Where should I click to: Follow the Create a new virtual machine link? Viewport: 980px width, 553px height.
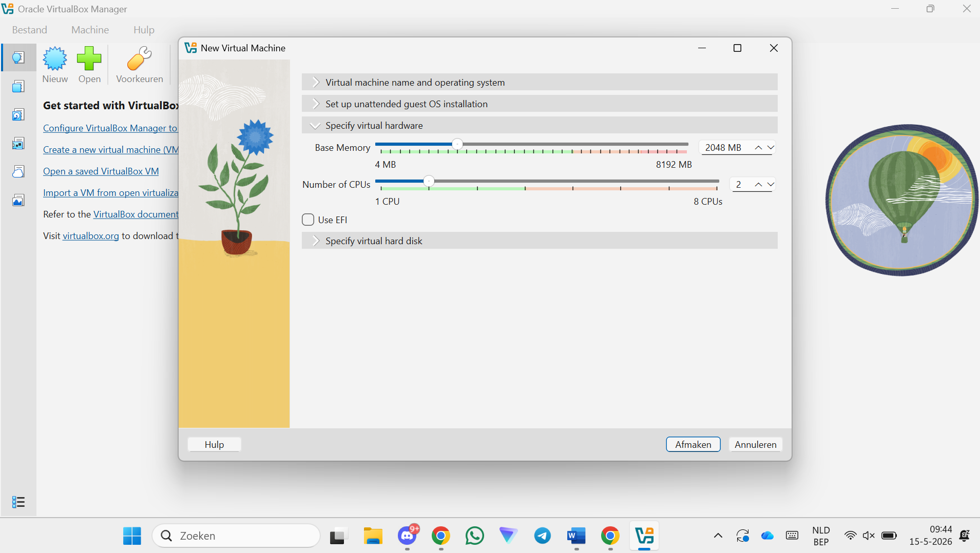pyautogui.click(x=111, y=149)
